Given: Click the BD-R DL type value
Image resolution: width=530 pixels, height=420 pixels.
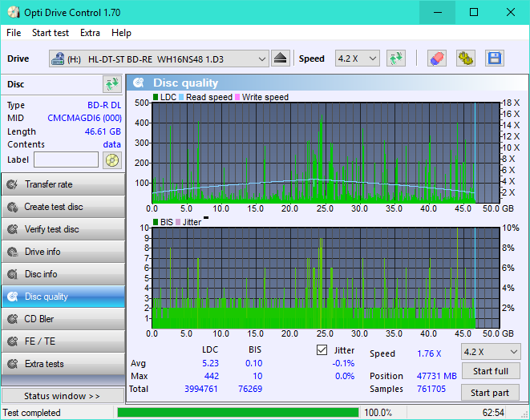Looking at the screenshot, I should (104, 105).
